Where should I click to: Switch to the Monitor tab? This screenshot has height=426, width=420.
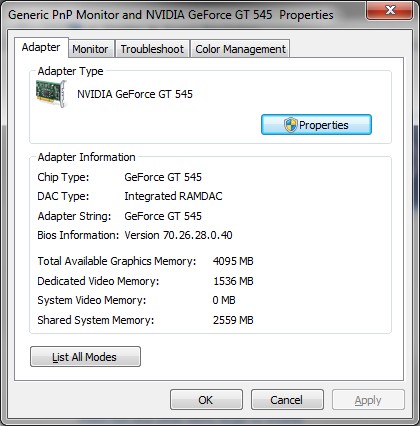click(x=90, y=49)
